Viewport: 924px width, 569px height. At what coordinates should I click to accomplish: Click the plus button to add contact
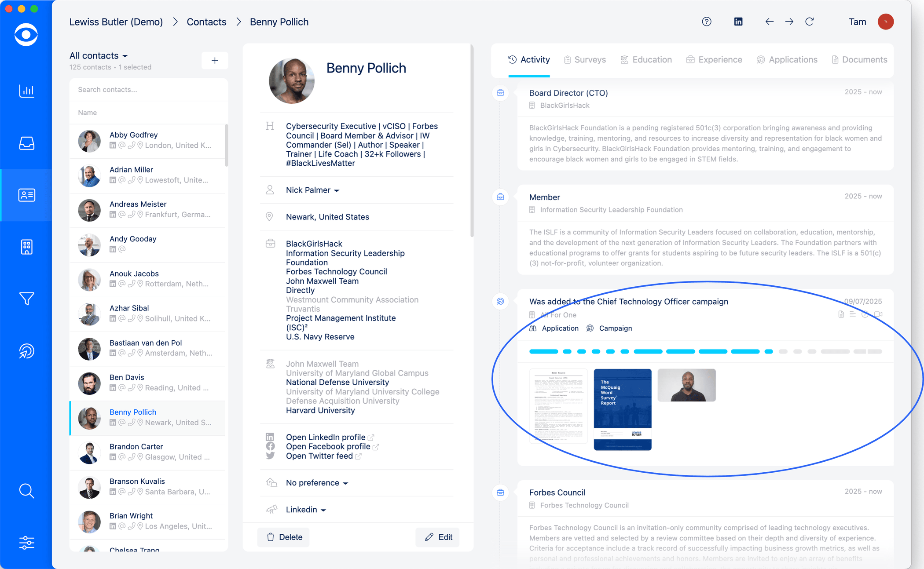tap(215, 61)
